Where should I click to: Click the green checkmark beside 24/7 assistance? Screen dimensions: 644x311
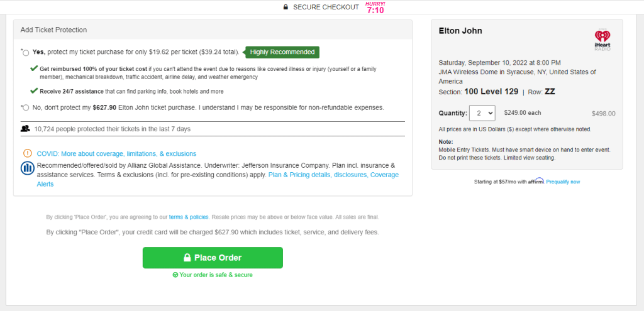coord(34,90)
